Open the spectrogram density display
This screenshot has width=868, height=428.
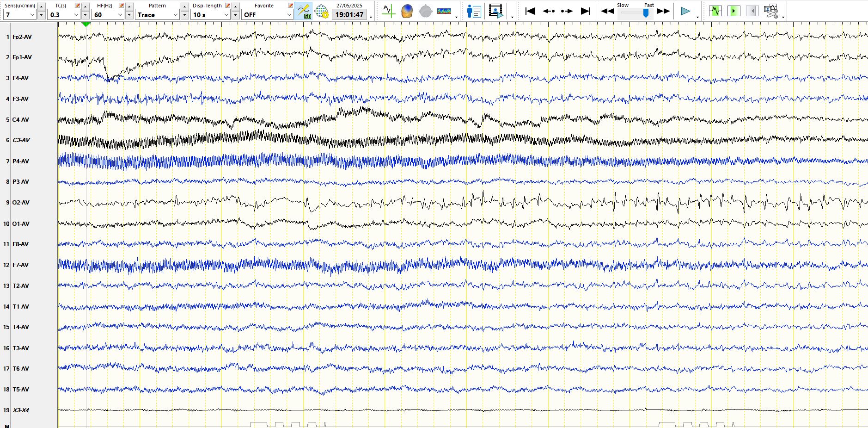444,11
